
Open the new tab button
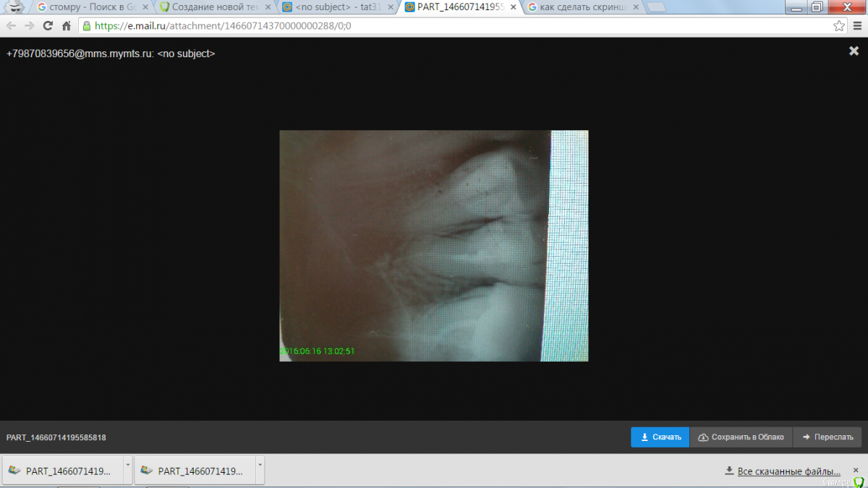pos(655,8)
